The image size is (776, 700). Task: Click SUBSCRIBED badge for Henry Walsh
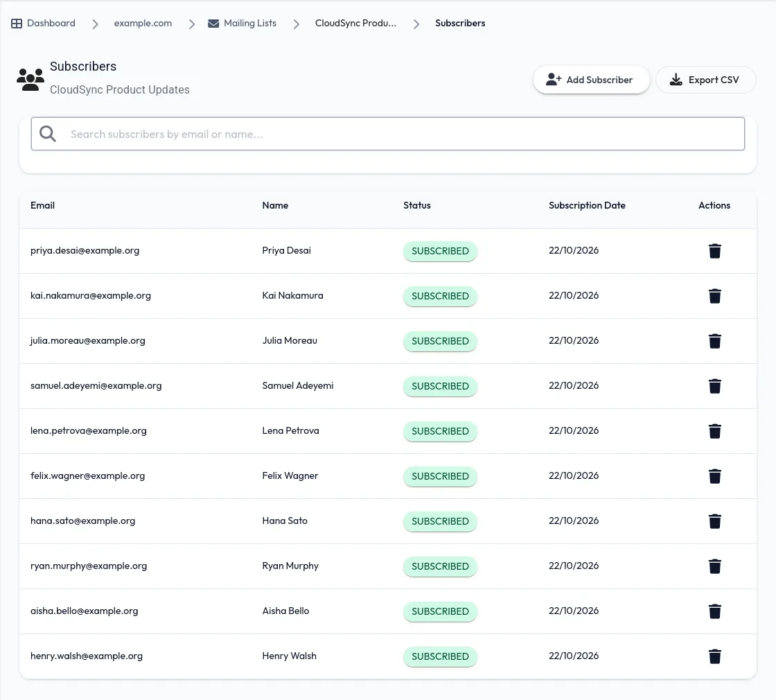point(440,656)
